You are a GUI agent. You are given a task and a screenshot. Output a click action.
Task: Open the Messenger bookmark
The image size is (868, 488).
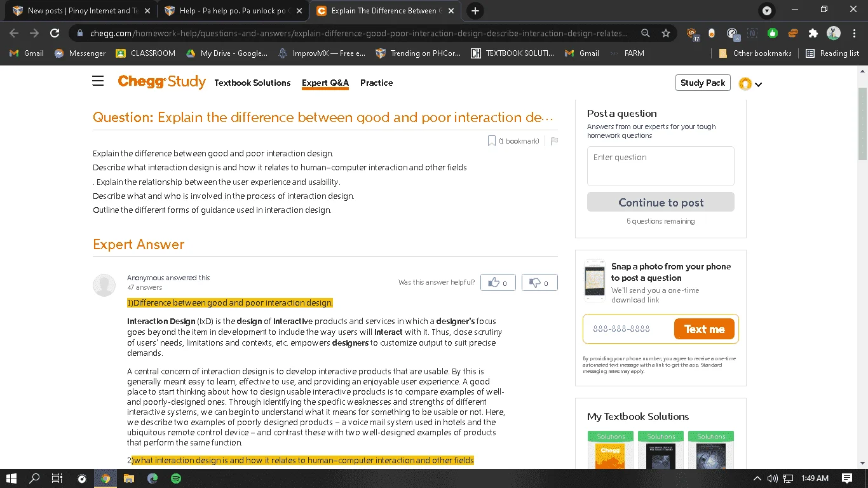coord(80,53)
